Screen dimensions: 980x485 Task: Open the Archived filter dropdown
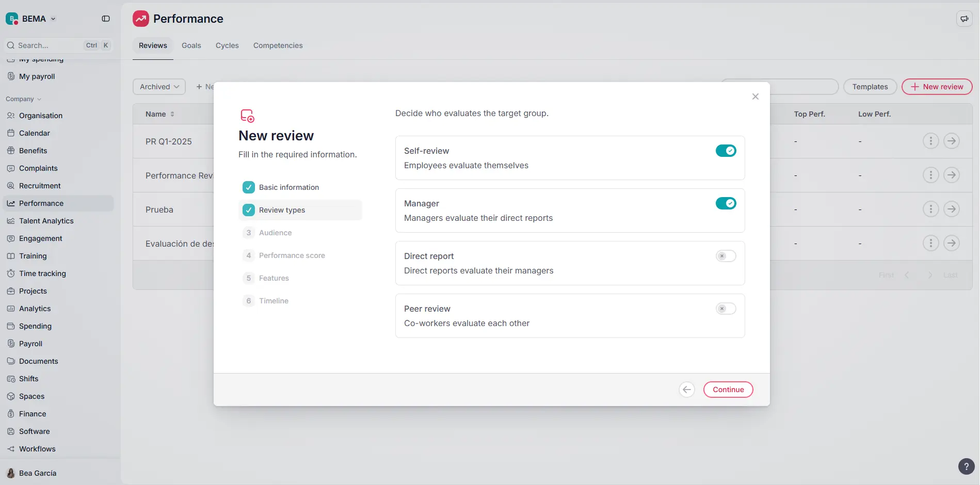[158, 86]
